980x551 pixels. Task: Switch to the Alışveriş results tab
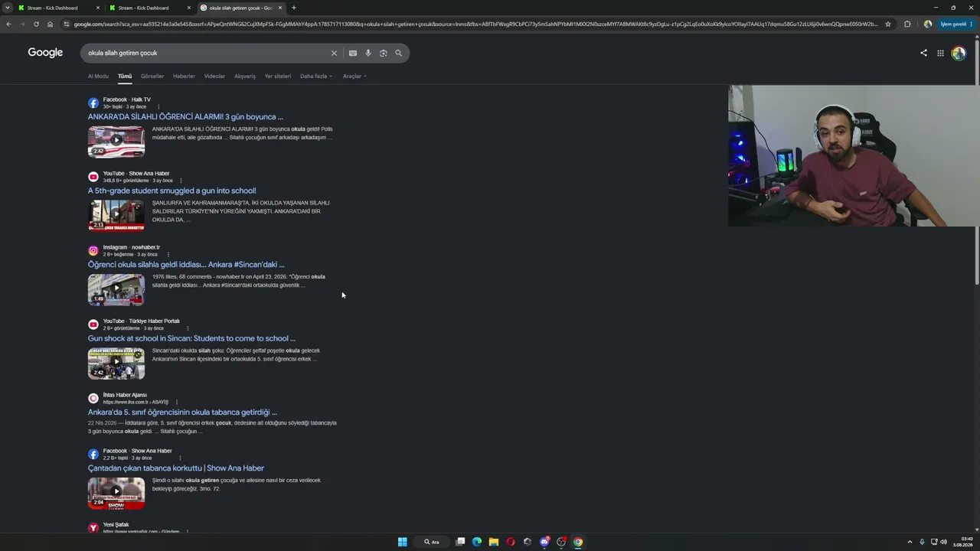point(245,77)
